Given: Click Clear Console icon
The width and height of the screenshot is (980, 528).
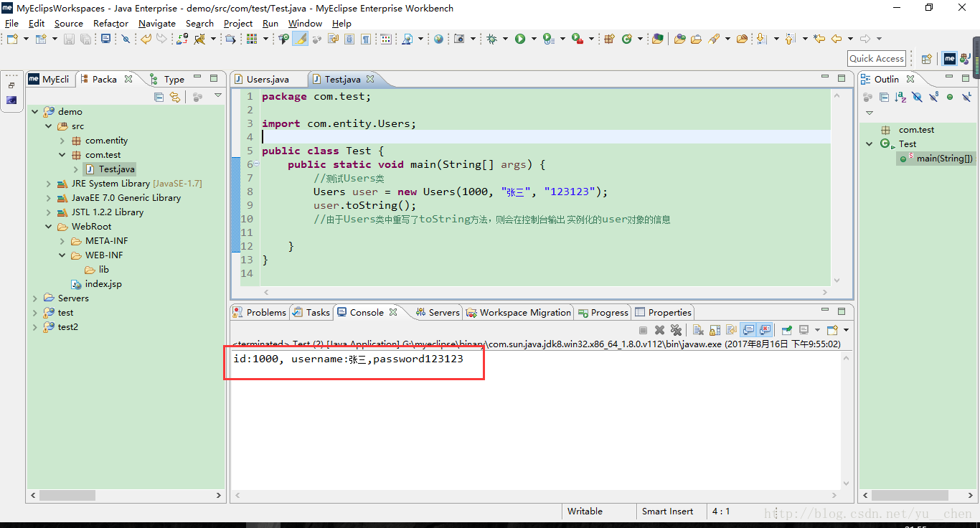Looking at the screenshot, I should pos(699,330).
